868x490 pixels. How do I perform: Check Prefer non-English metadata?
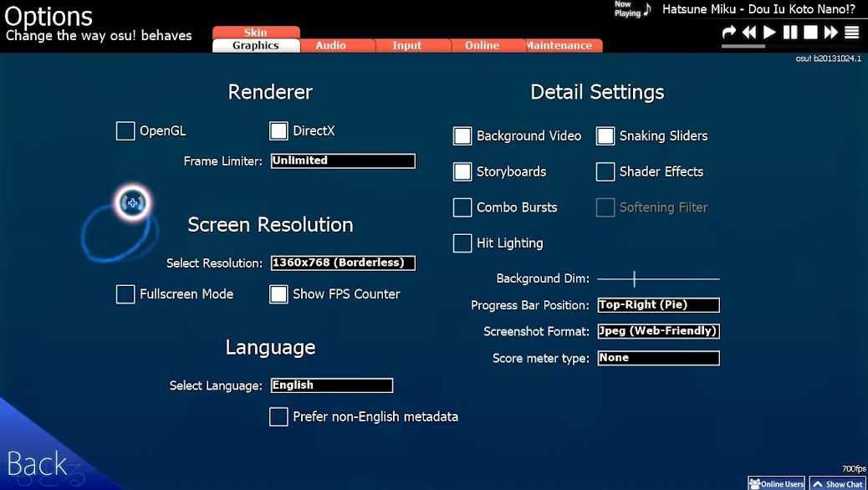coord(278,416)
